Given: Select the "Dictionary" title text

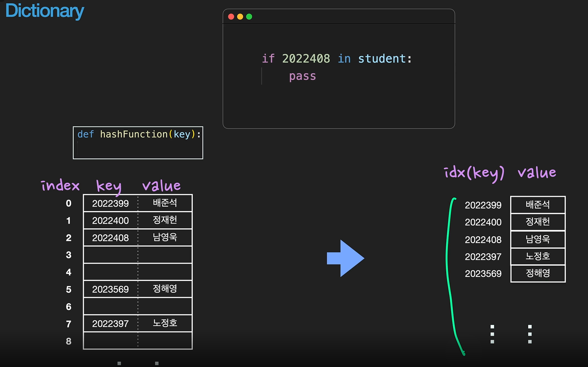Looking at the screenshot, I should [45, 11].
